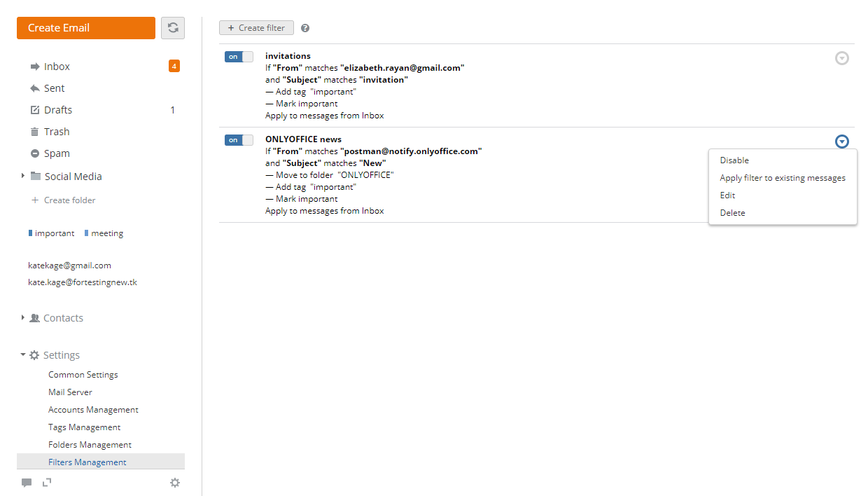This screenshot has width=868, height=496.
Task: Choose Apply filter to existing messages
Action: 782,177
